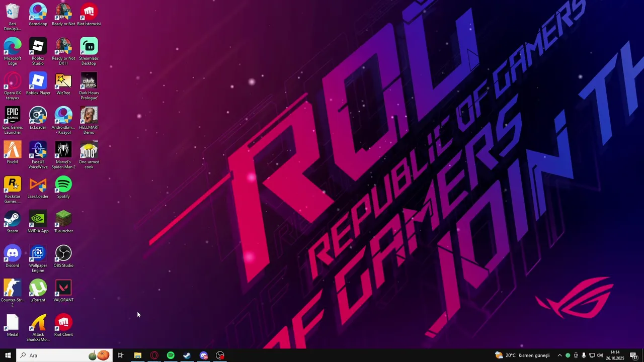Screen dimensions: 644x362
Task: Select the Discord desktop shortcut
Action: click(x=13, y=256)
